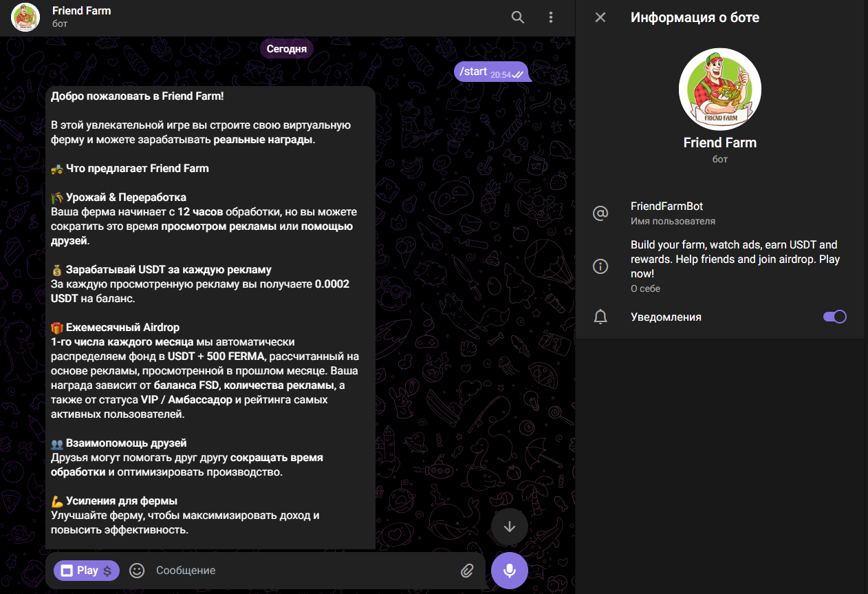This screenshot has width=868, height=594.
Task: Click the /start sent message bubble
Action: pyautogui.click(x=491, y=72)
